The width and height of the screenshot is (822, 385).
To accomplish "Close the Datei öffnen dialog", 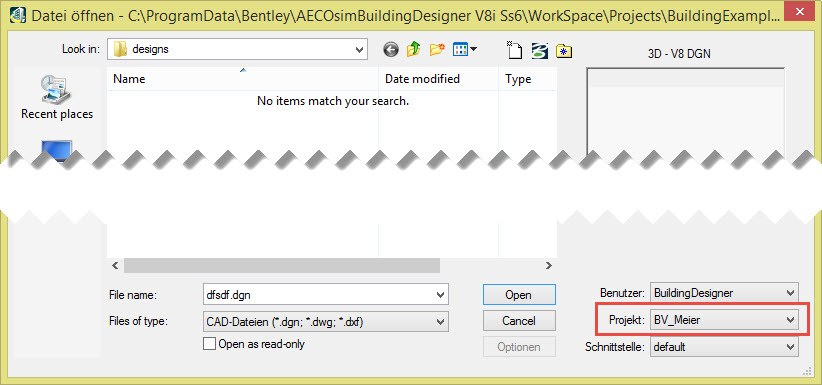I will pyautogui.click(x=800, y=11).
